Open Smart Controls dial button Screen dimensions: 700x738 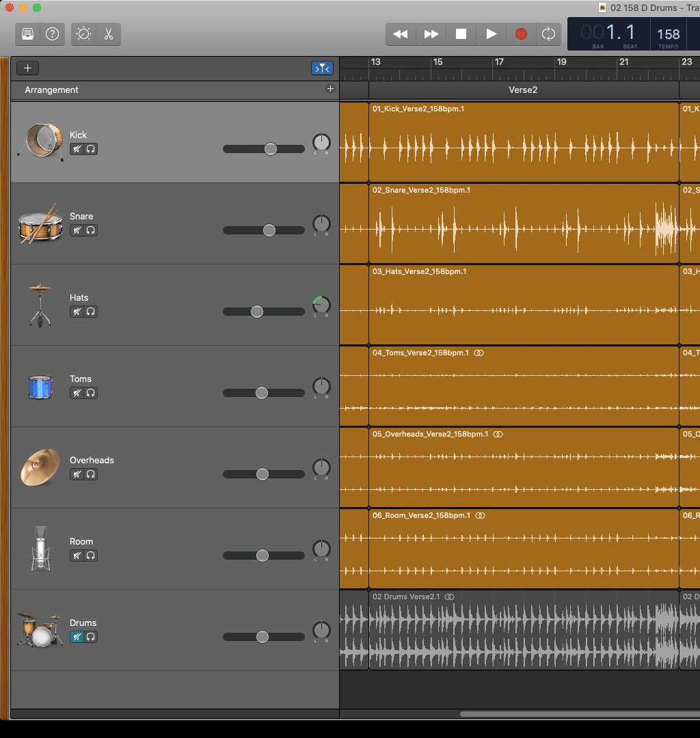[84, 34]
